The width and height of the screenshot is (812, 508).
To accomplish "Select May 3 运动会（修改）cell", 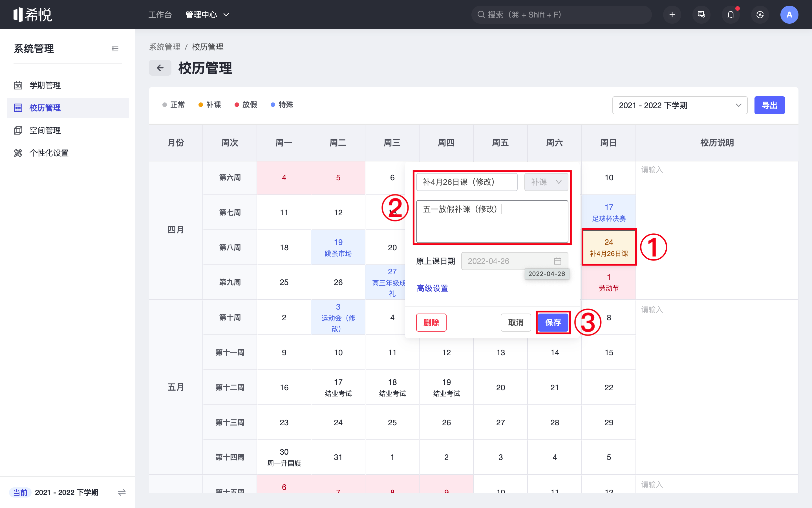I will [338, 317].
